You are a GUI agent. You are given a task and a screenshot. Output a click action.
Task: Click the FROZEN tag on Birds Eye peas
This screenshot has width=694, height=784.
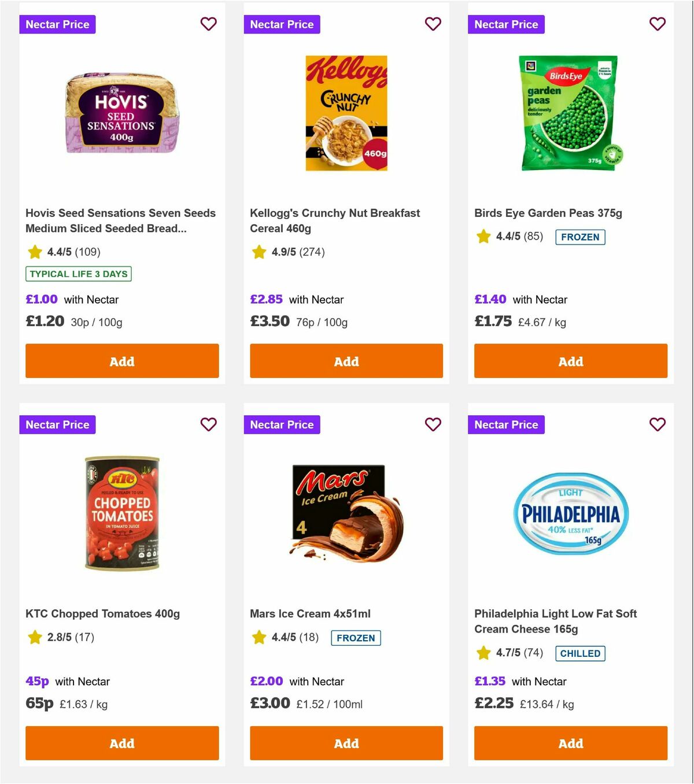[580, 237]
